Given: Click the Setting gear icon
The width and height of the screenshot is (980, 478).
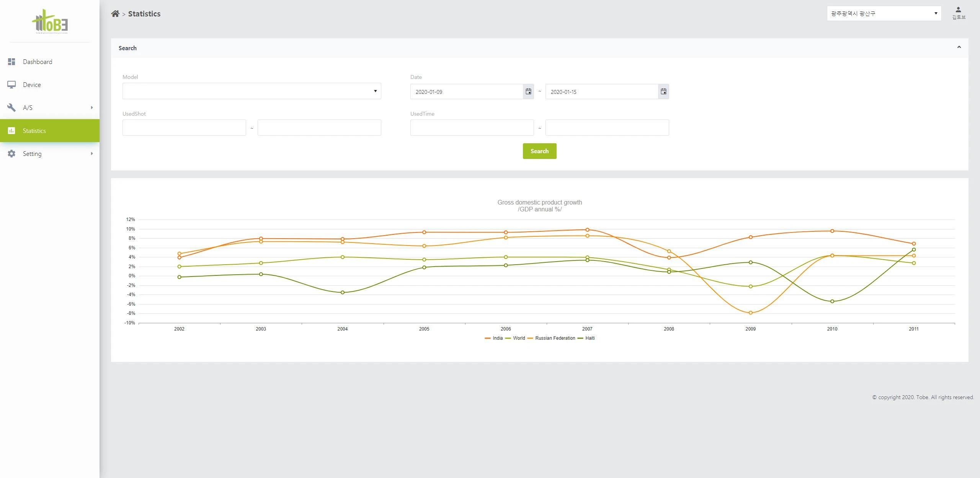Looking at the screenshot, I should 11,154.
